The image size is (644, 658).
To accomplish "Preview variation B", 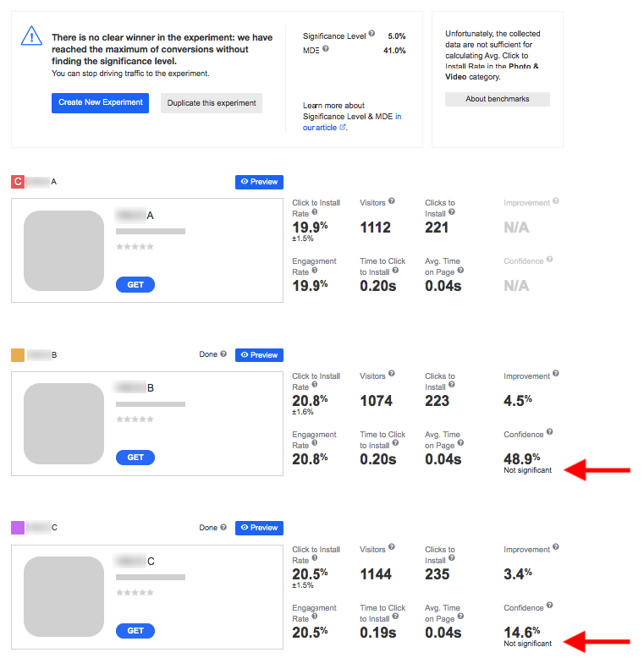I will pos(259,355).
